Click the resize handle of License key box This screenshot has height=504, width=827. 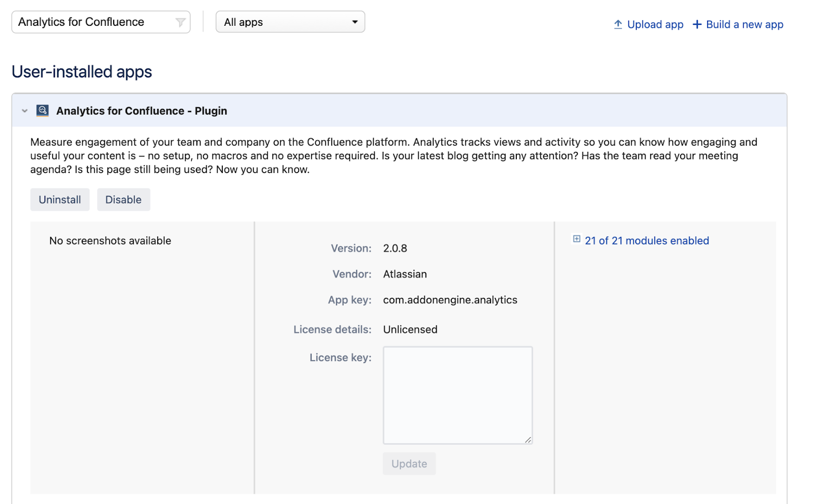528,439
